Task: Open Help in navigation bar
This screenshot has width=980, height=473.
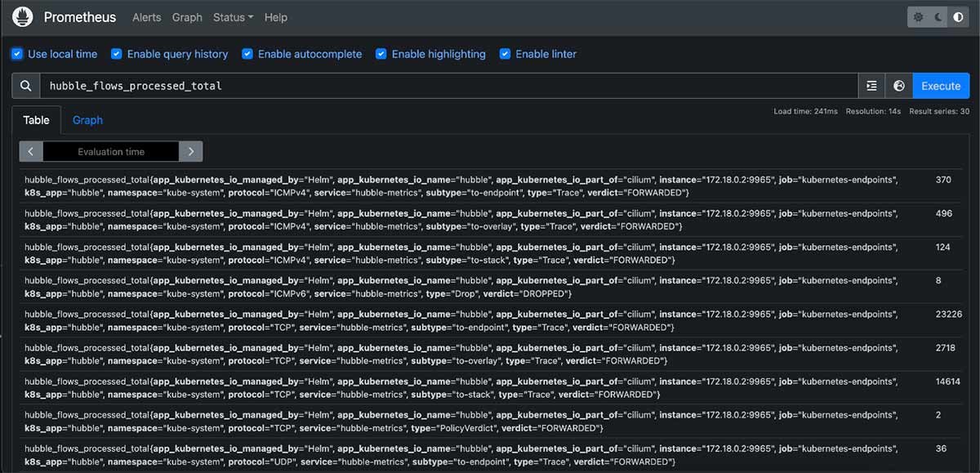Action: [276, 17]
